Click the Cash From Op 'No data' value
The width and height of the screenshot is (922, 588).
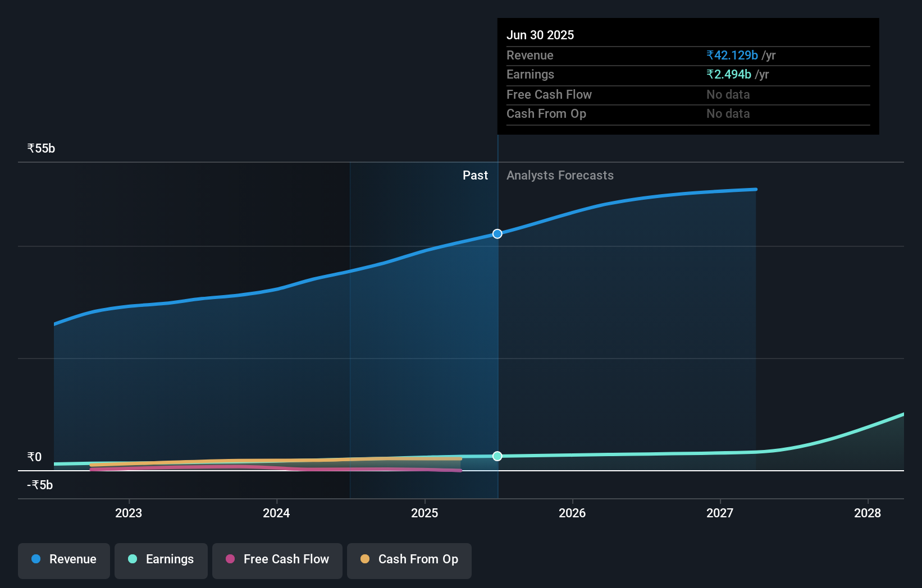click(728, 113)
